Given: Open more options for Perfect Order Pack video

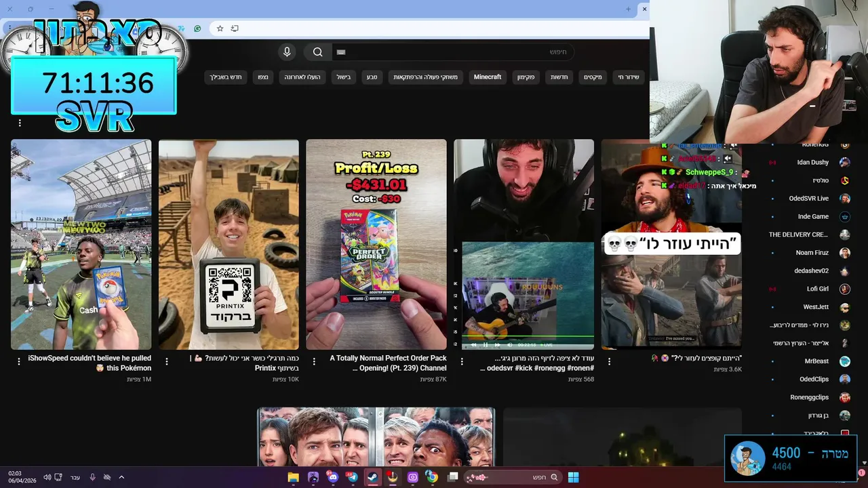Looking at the screenshot, I should tap(314, 362).
